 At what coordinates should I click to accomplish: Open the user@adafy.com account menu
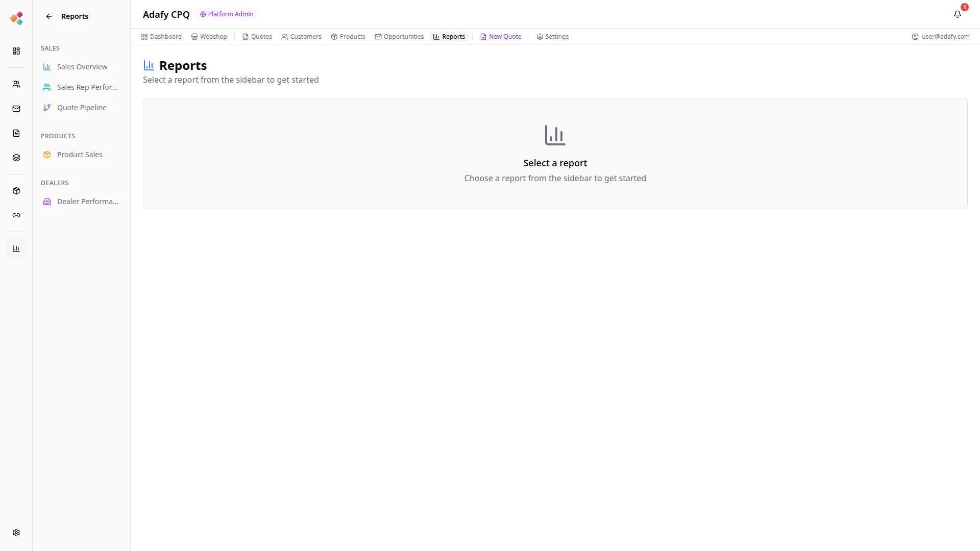(940, 37)
